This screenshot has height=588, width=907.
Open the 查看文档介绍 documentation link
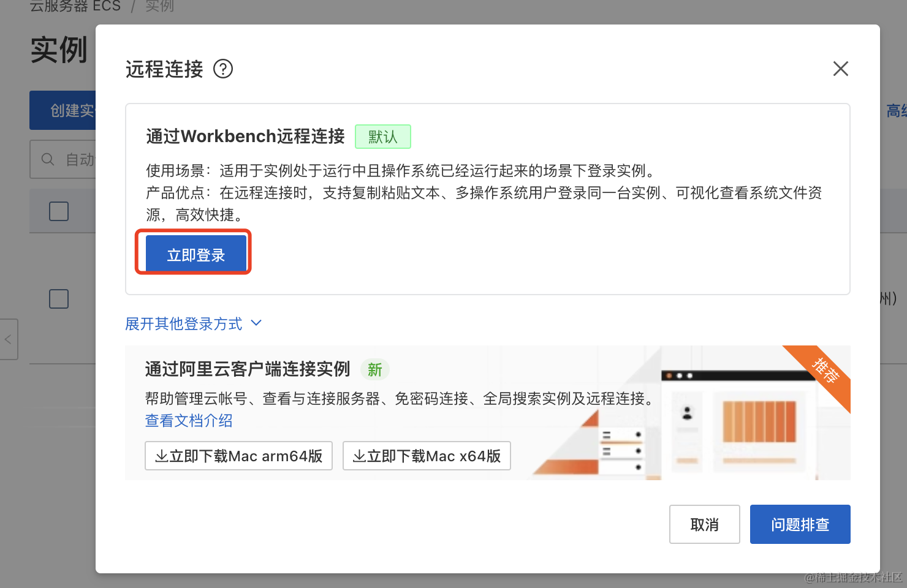[x=189, y=421]
